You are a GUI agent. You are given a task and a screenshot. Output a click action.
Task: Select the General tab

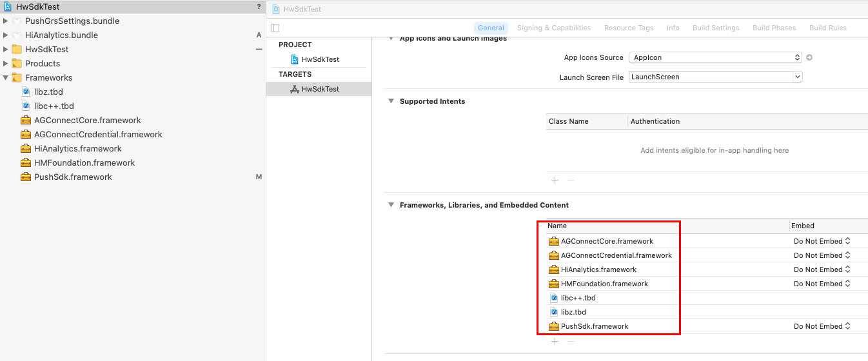491,28
